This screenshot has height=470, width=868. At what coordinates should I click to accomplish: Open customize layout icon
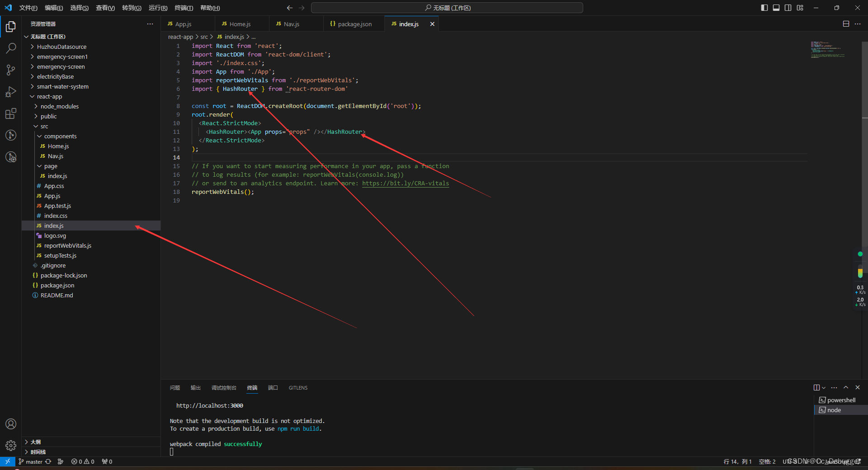point(800,8)
